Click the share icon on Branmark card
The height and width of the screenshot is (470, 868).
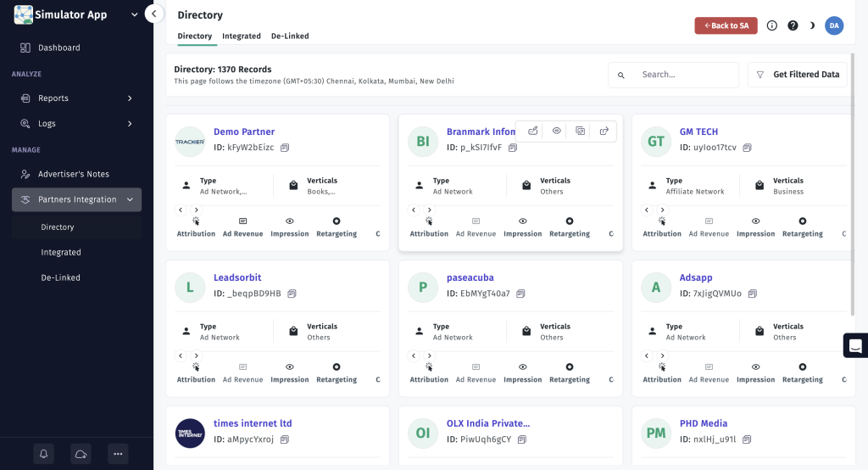tap(604, 131)
